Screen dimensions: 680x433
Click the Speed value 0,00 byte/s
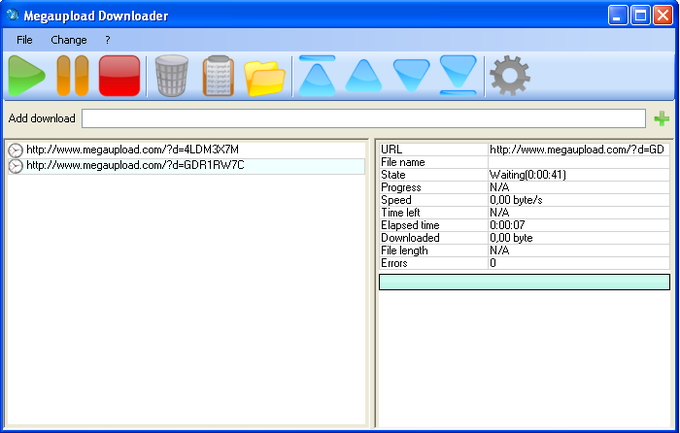516,200
